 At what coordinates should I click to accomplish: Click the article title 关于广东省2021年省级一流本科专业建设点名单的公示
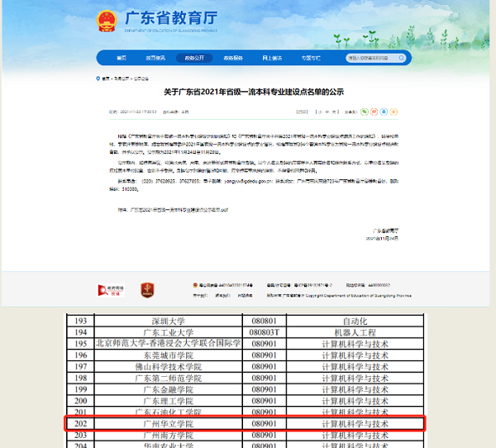[254, 92]
